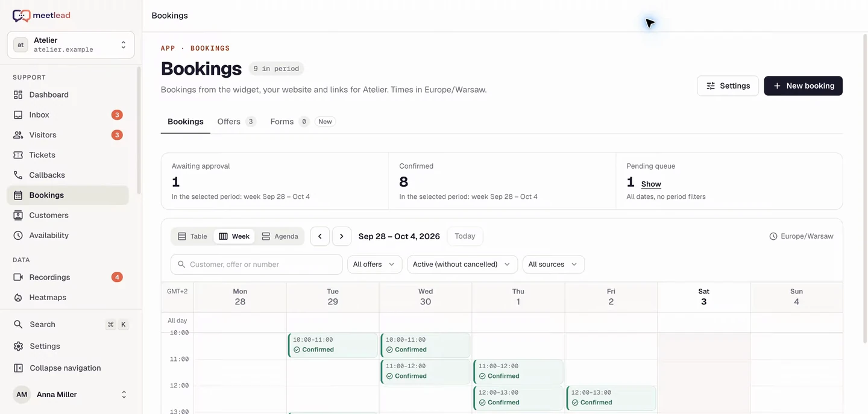
Task: Click the Sep 28 – Oct 4, 2026 date range
Action: 399,236
